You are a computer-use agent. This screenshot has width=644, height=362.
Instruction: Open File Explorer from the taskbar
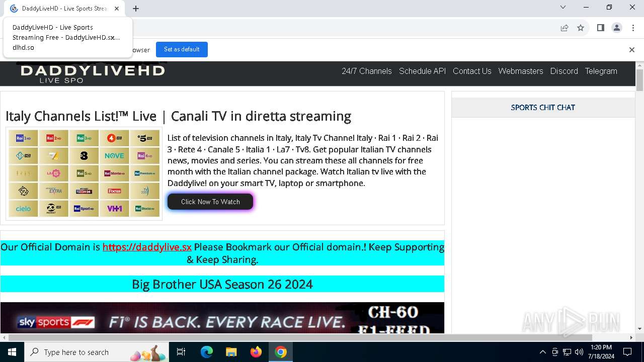pos(231,352)
